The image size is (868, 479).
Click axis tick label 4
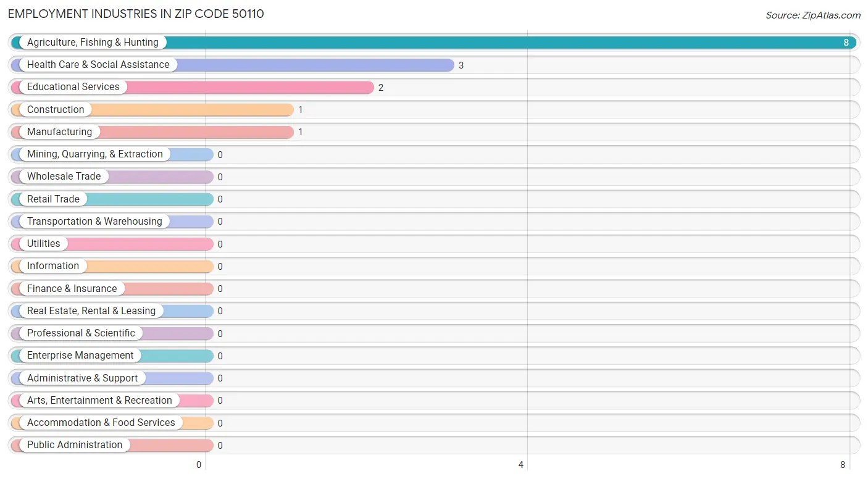point(521,465)
